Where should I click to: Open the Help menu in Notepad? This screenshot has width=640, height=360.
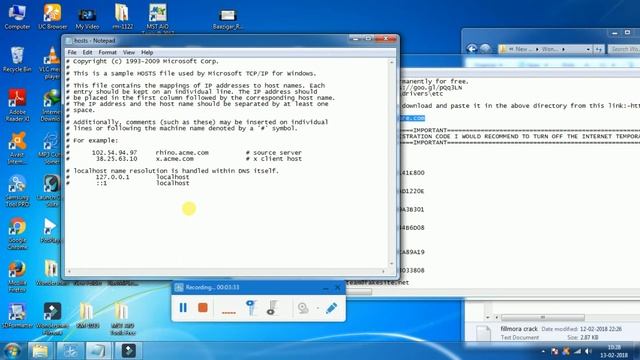coord(147,52)
